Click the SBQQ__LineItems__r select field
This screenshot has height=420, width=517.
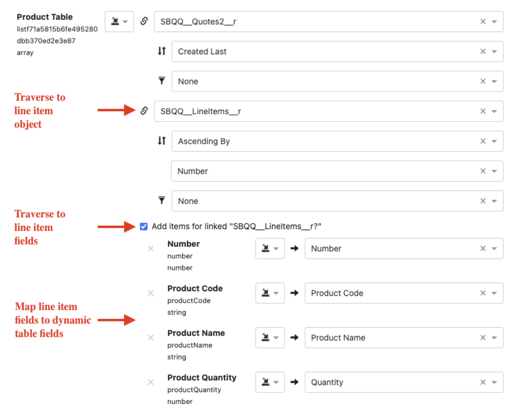316,111
